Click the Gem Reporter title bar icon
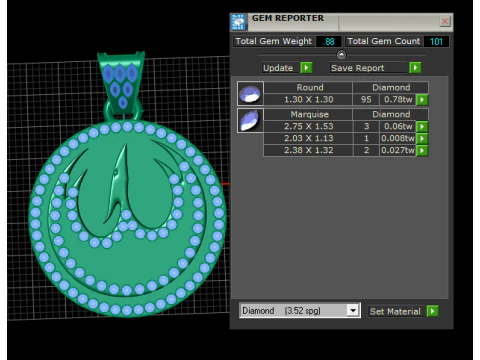 [x=238, y=22]
